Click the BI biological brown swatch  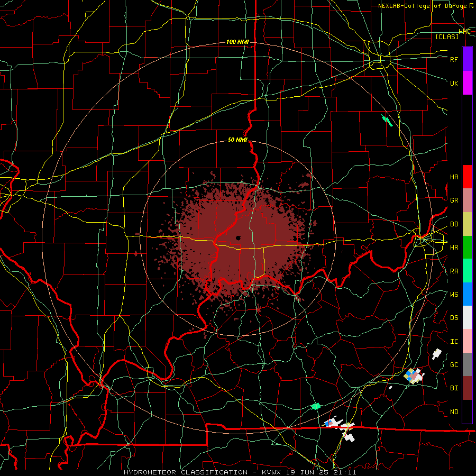click(467, 388)
